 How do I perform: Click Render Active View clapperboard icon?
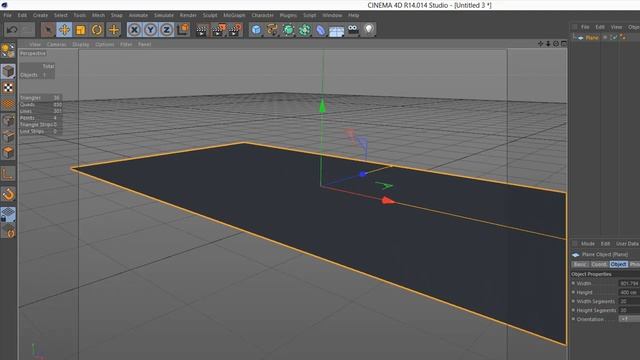202,30
